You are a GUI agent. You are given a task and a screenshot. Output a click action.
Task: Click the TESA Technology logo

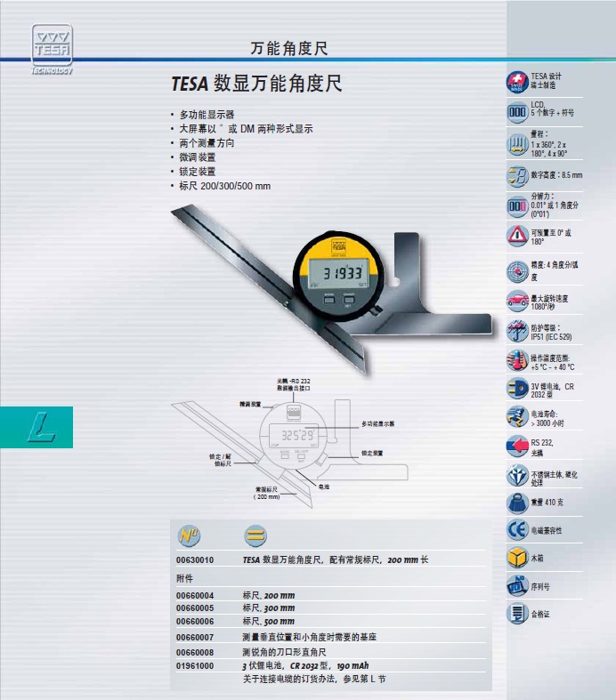click(x=52, y=50)
